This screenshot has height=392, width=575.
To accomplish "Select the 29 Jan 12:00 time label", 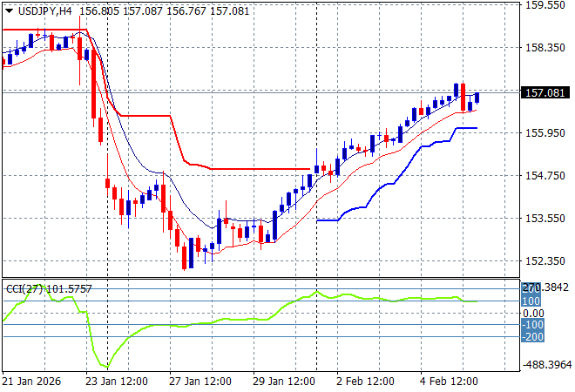I will [x=284, y=382].
